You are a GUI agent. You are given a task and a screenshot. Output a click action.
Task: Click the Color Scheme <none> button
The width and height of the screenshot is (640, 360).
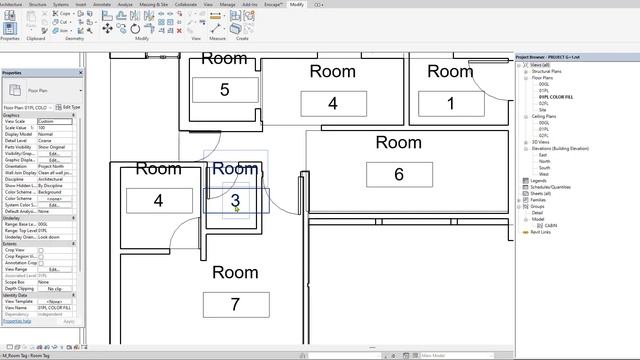[54, 199]
